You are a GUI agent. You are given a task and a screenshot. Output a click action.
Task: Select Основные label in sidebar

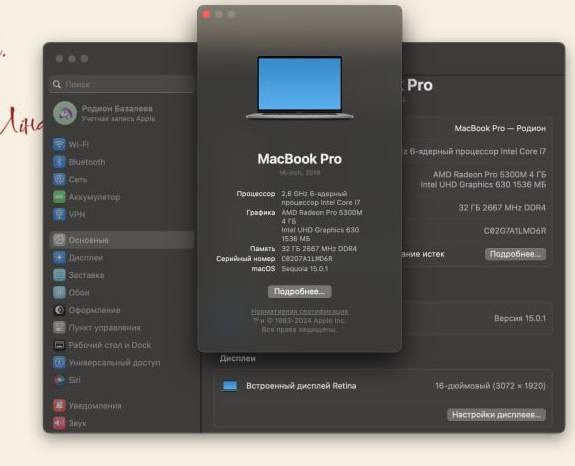tap(88, 241)
